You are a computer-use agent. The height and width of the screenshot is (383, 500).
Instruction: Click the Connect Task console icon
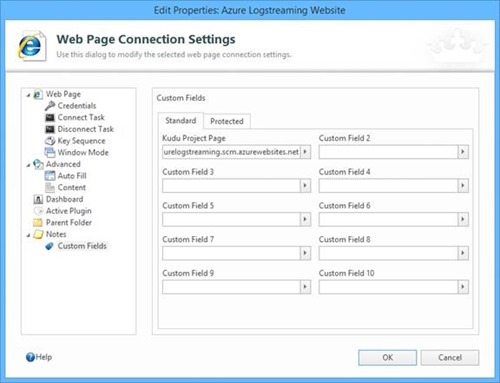click(50, 118)
